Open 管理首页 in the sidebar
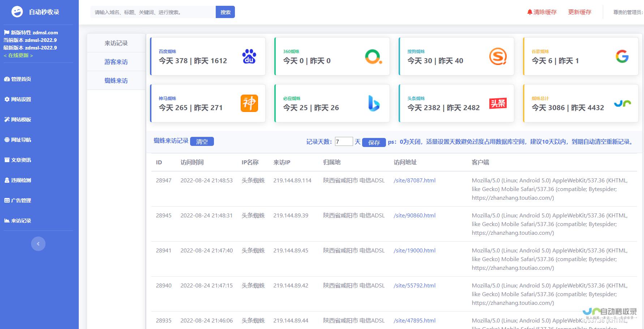 click(x=18, y=79)
